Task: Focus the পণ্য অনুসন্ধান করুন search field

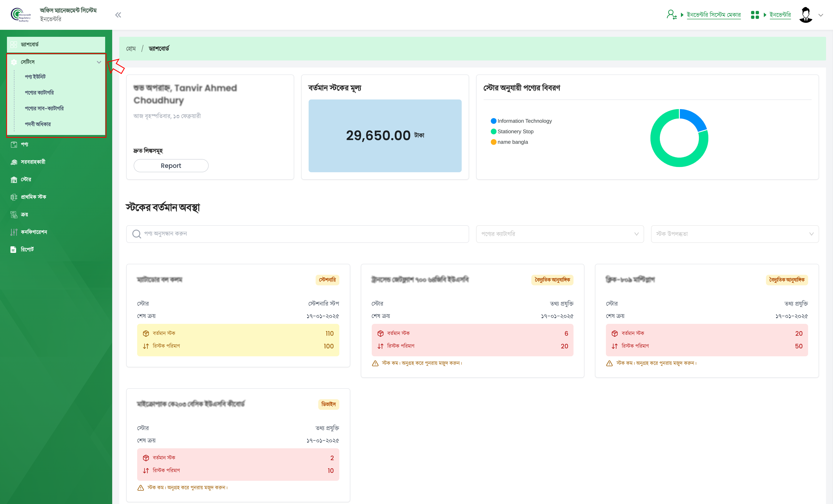Action: [297, 234]
